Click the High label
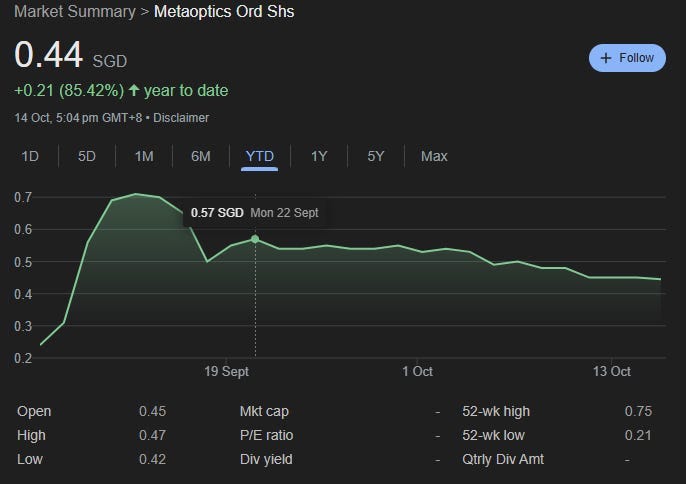The width and height of the screenshot is (686, 484). click(x=31, y=435)
